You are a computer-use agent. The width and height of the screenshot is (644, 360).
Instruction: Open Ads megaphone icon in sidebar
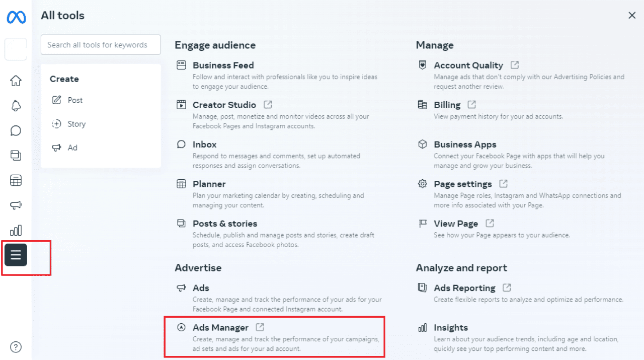[x=16, y=205]
